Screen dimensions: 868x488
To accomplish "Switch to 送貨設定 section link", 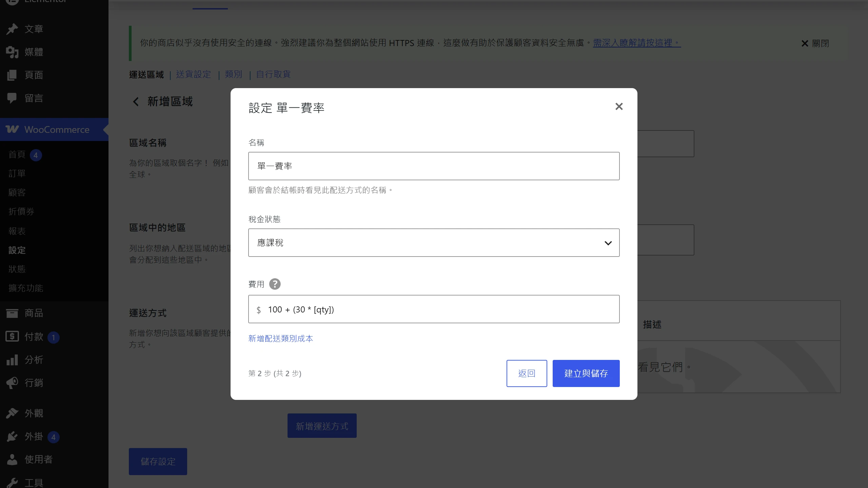I will coord(193,74).
